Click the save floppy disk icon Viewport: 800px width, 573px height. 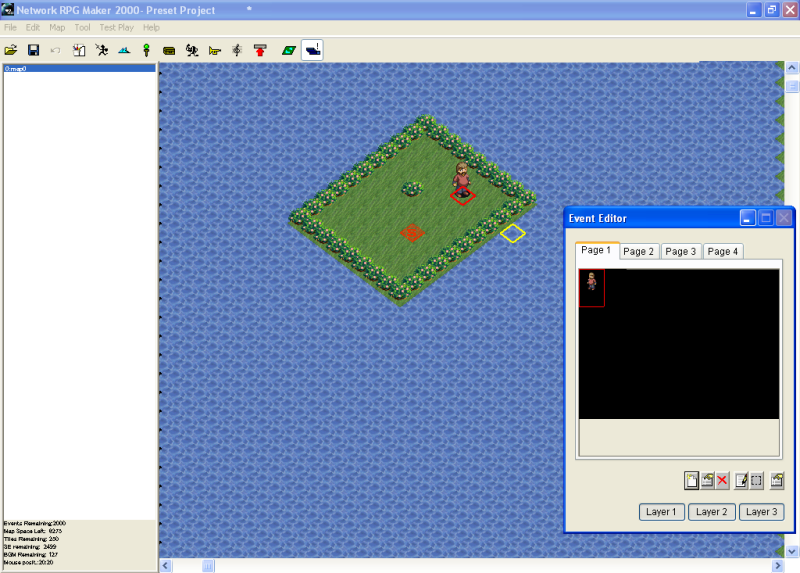[x=33, y=49]
